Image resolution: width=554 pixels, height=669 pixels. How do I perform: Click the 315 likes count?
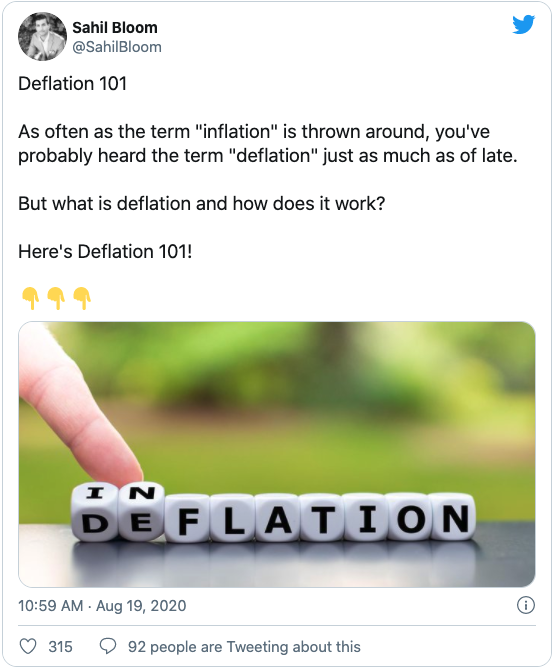tap(60, 647)
